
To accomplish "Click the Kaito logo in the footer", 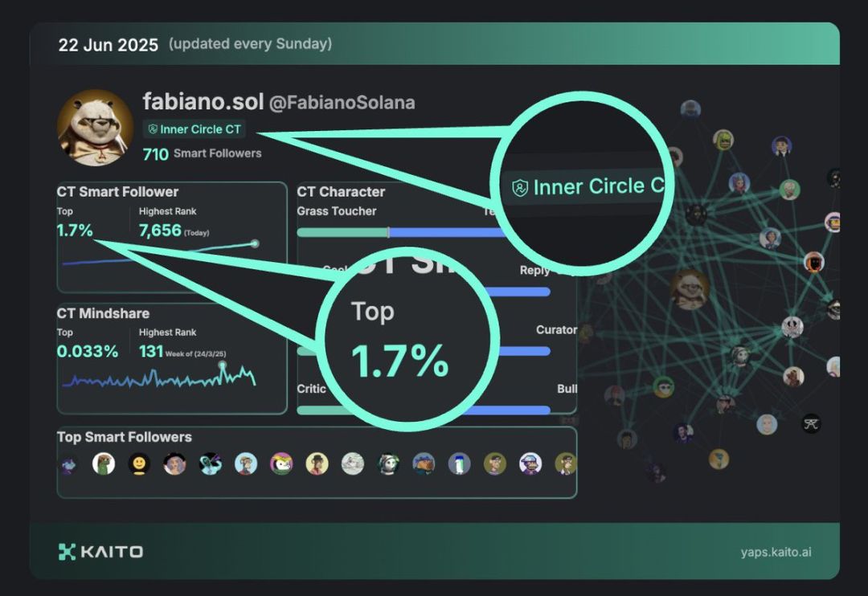I will (100, 551).
